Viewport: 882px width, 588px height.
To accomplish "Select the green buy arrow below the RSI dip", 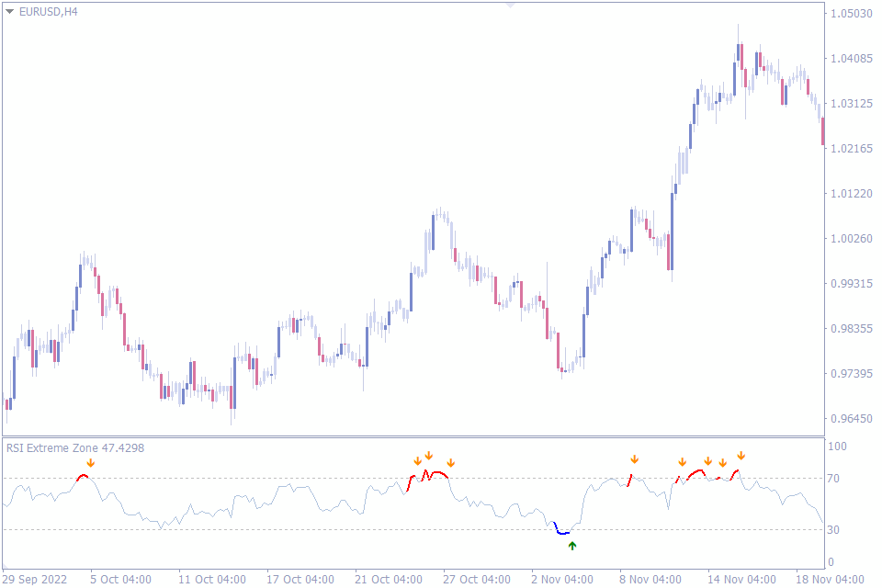I will tap(571, 545).
